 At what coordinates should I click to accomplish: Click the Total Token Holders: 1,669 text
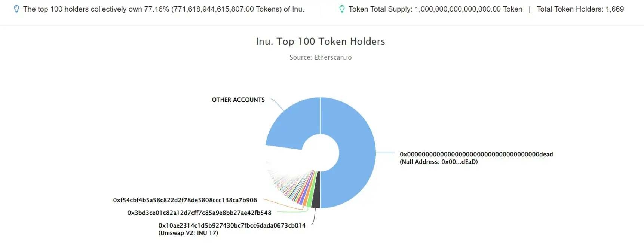click(580, 9)
